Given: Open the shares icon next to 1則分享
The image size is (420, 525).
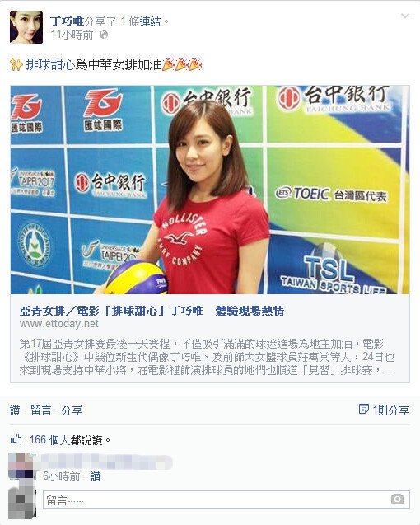Looking at the screenshot, I should [x=363, y=409].
